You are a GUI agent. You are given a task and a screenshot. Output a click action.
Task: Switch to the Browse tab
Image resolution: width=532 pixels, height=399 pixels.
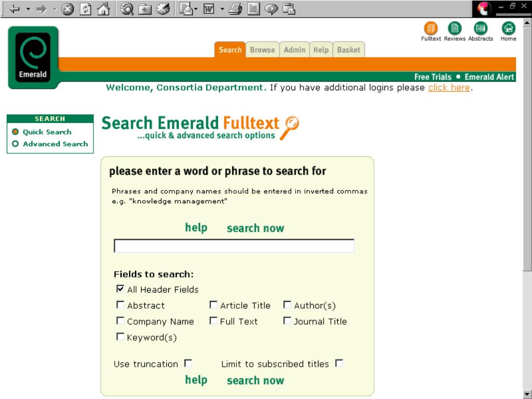point(262,49)
